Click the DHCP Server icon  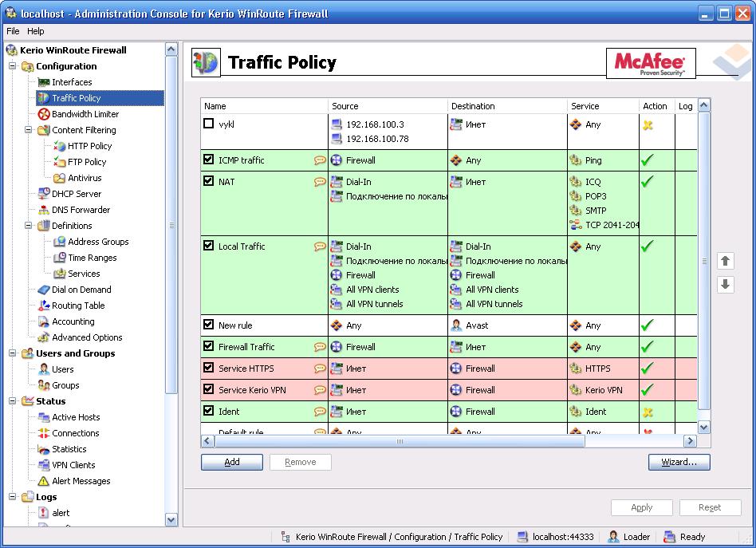(x=43, y=194)
